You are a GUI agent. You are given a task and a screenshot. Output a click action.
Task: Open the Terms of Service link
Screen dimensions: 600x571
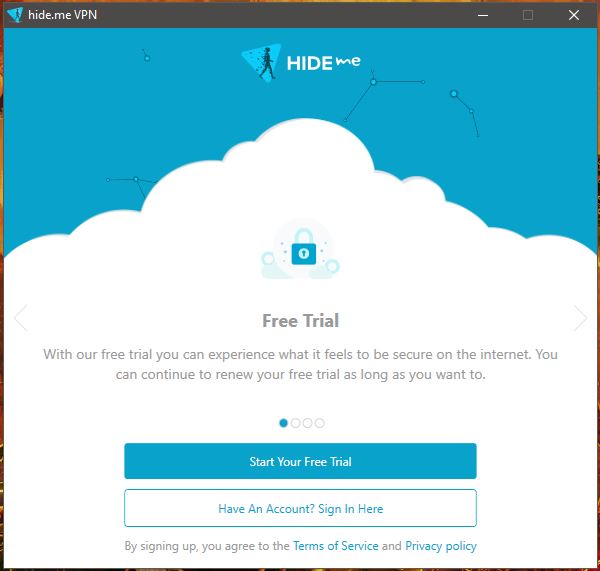pyautogui.click(x=336, y=546)
